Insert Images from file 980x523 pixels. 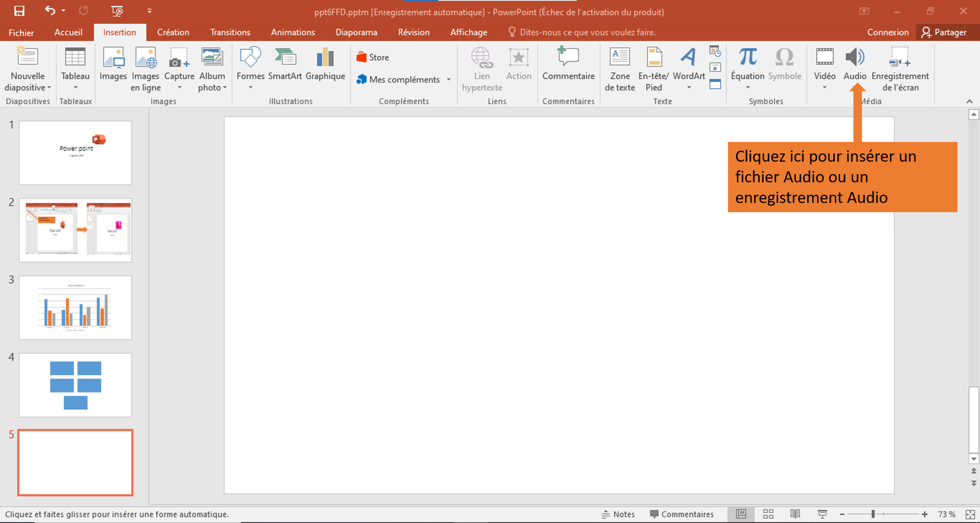(x=113, y=64)
